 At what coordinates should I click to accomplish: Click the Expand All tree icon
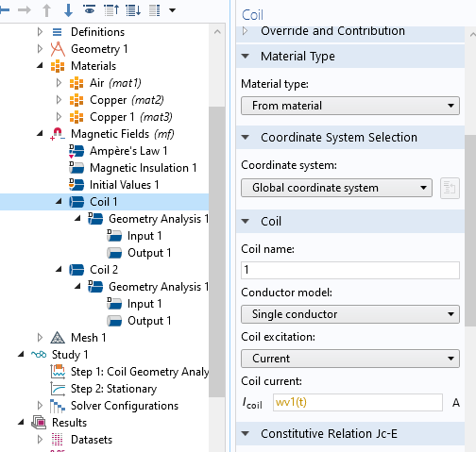point(133,10)
